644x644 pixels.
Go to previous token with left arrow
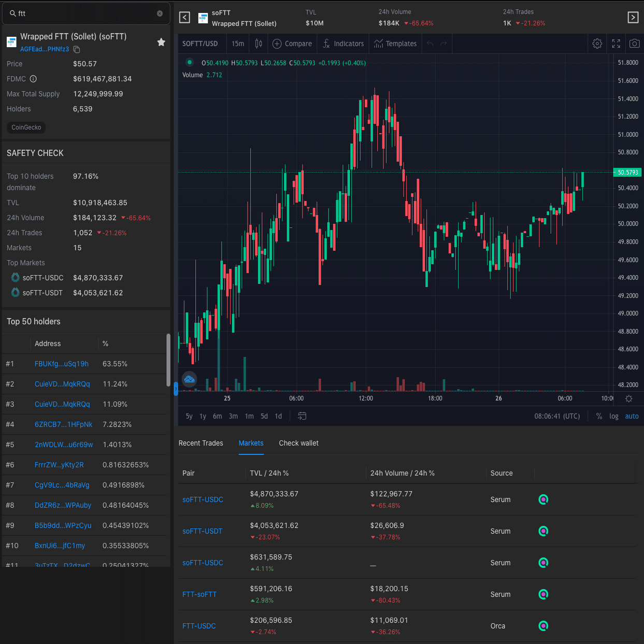pos(184,18)
